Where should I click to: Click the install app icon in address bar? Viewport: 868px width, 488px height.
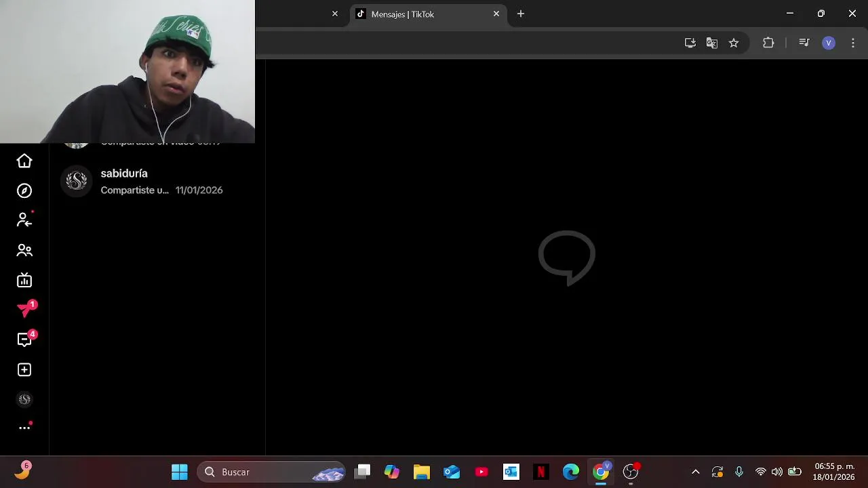pos(690,43)
